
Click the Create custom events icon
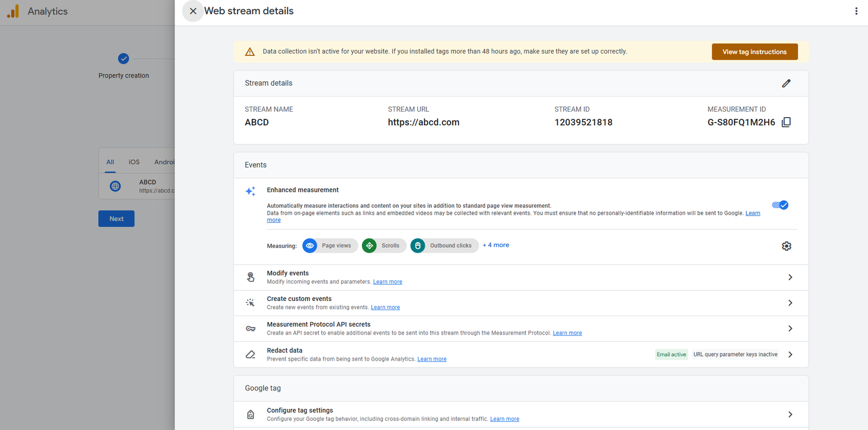pos(250,303)
